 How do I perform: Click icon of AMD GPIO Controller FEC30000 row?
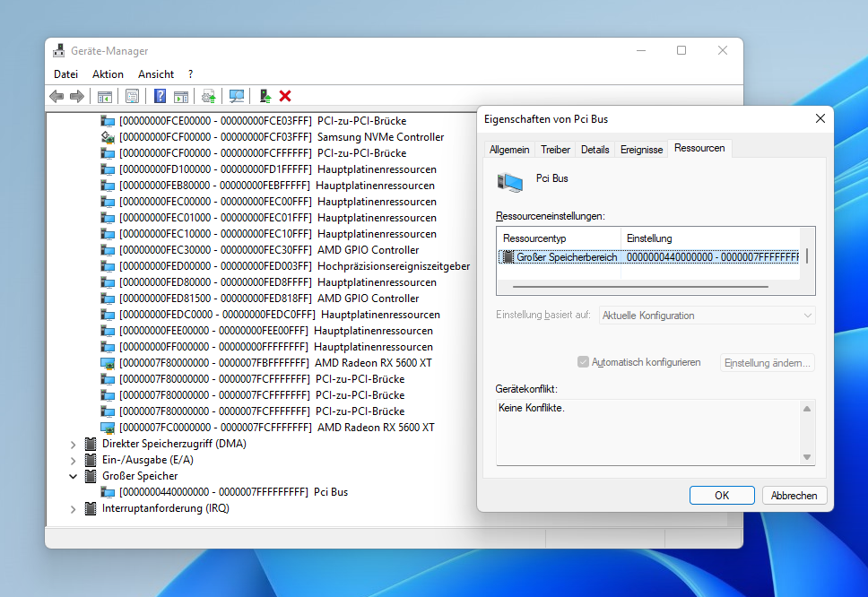(x=108, y=250)
